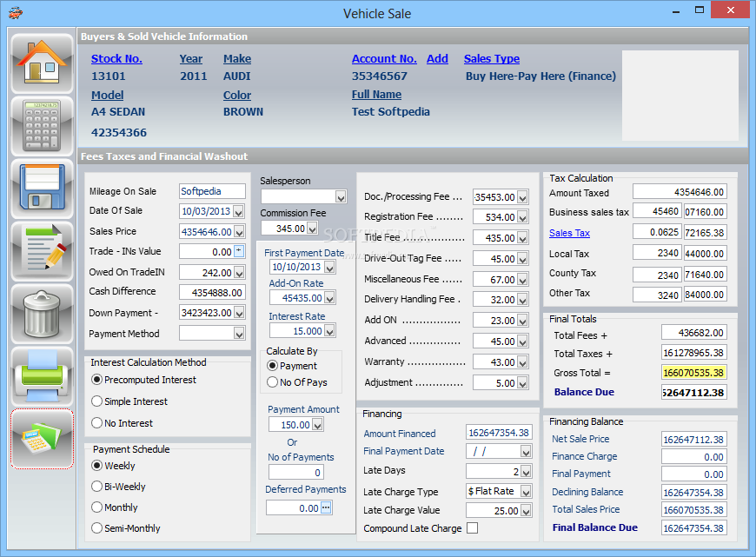Click the Cash Difference field
The height and width of the screenshot is (557, 756).
[x=212, y=293]
